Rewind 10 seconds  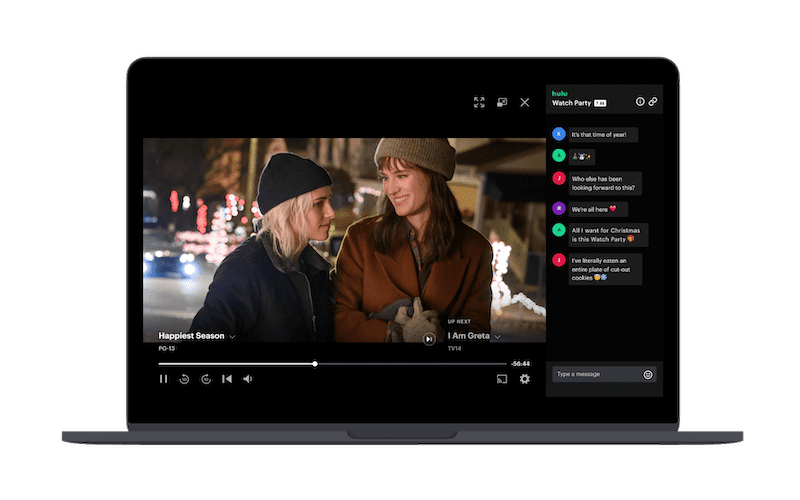(185, 379)
